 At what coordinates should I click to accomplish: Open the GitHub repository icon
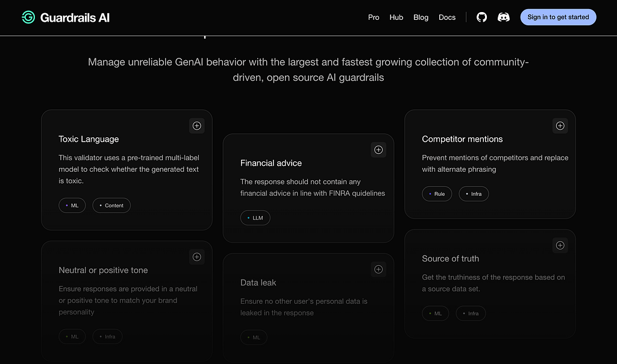coord(481,17)
